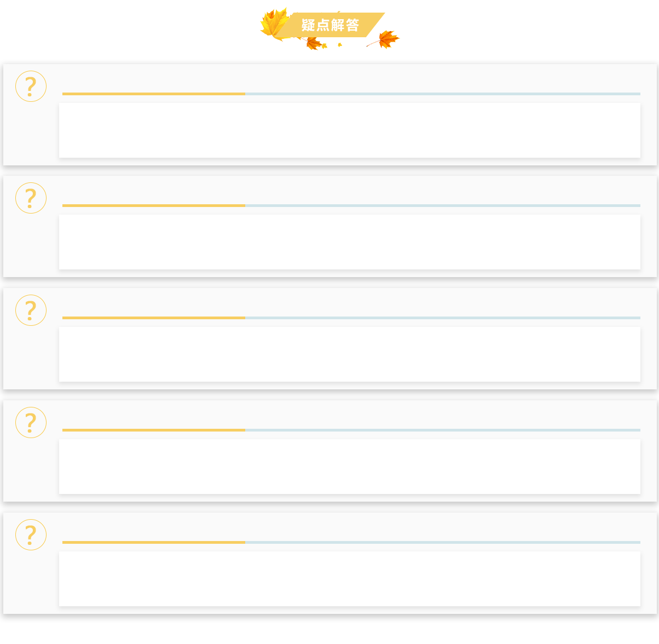
Task: Click the light blue divider segment in second card
Action: pos(443,205)
